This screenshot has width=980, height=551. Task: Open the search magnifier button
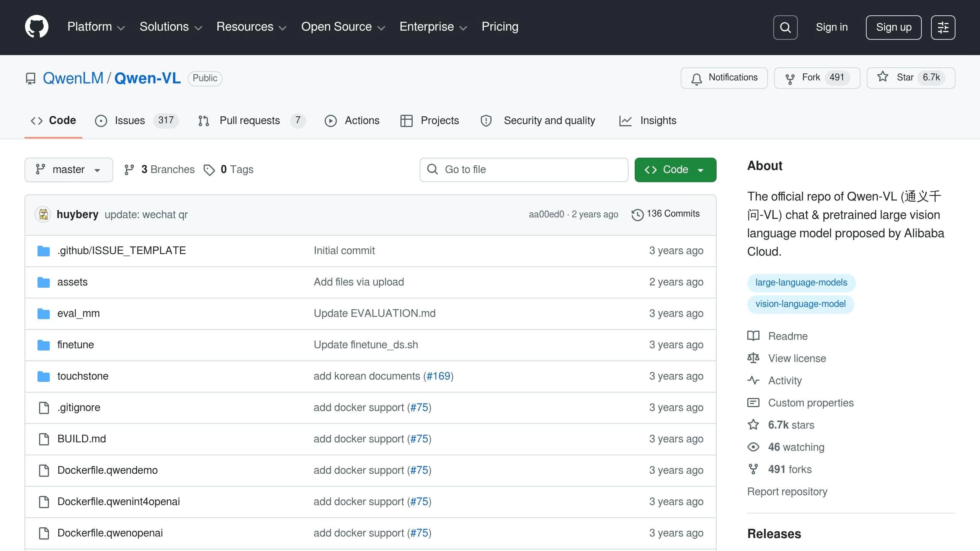[785, 27]
